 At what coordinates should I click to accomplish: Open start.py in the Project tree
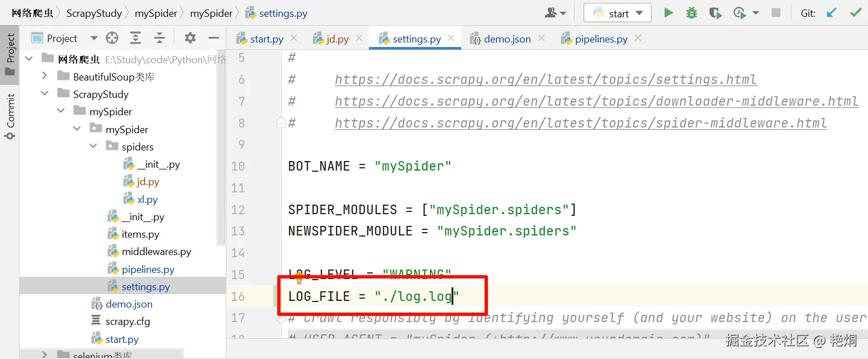click(x=115, y=339)
